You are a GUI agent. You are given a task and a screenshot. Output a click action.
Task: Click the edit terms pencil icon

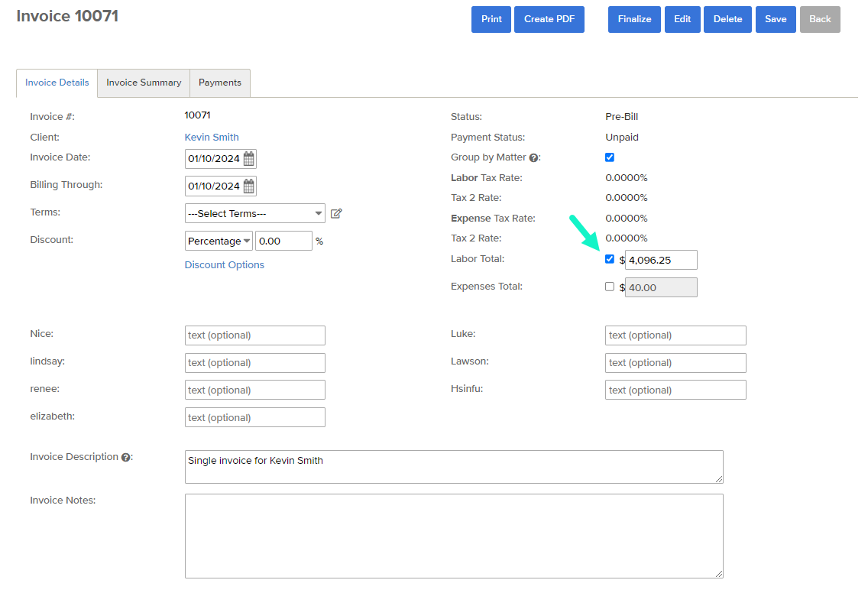coord(336,214)
